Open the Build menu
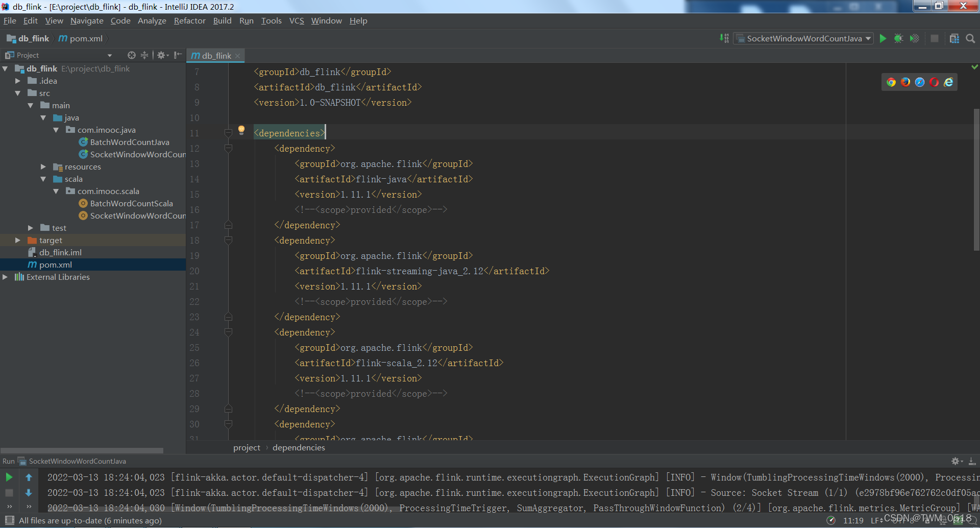Screen dimensions: 980x528 coord(222,20)
